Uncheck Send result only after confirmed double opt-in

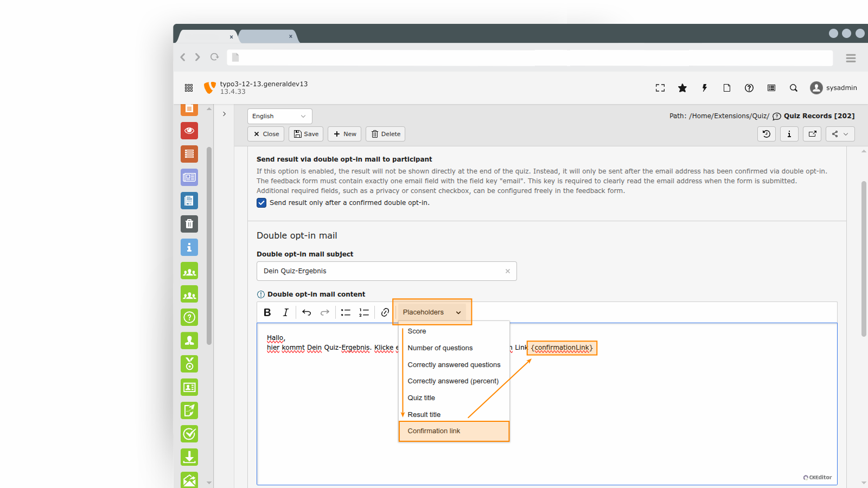click(x=261, y=203)
